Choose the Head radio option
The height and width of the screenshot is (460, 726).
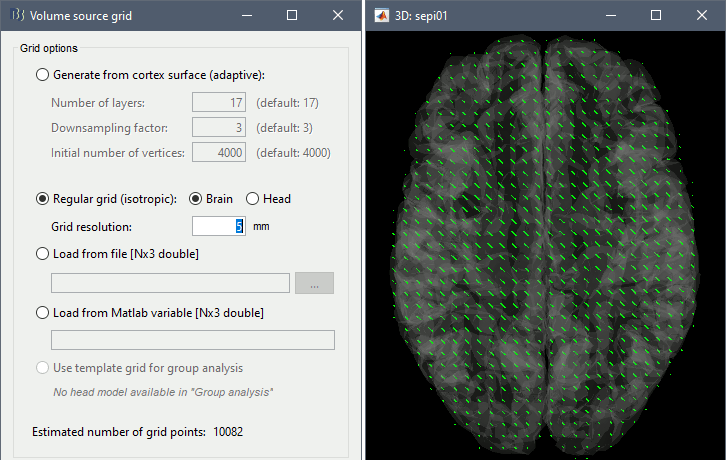[x=252, y=199]
